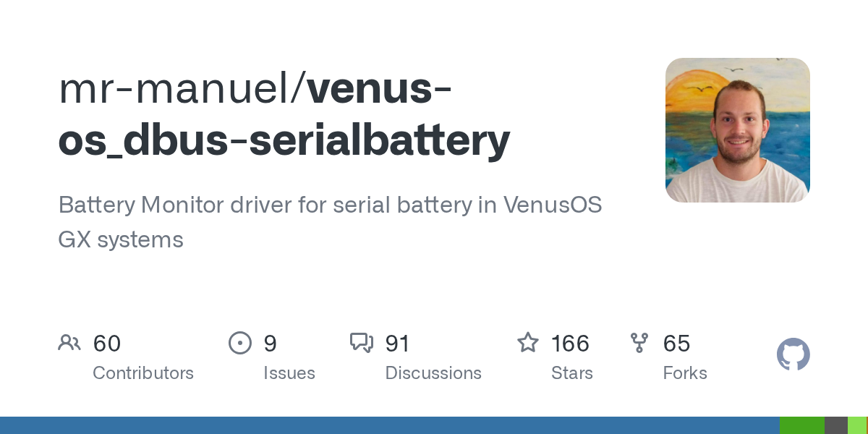
Task: Click the Contributors people icon
Action: (x=69, y=343)
